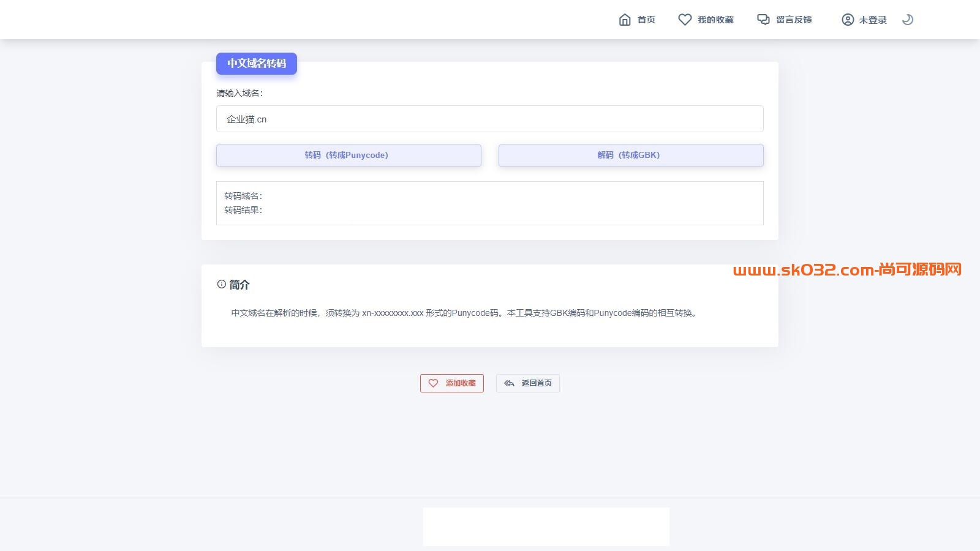The height and width of the screenshot is (551, 980).
Task: Focus the domain input containing 企业猫.cn
Action: pos(489,119)
